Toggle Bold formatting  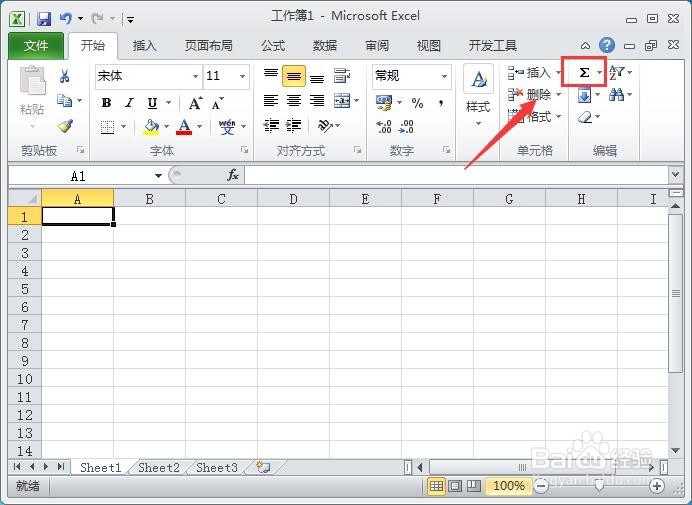pyautogui.click(x=106, y=103)
